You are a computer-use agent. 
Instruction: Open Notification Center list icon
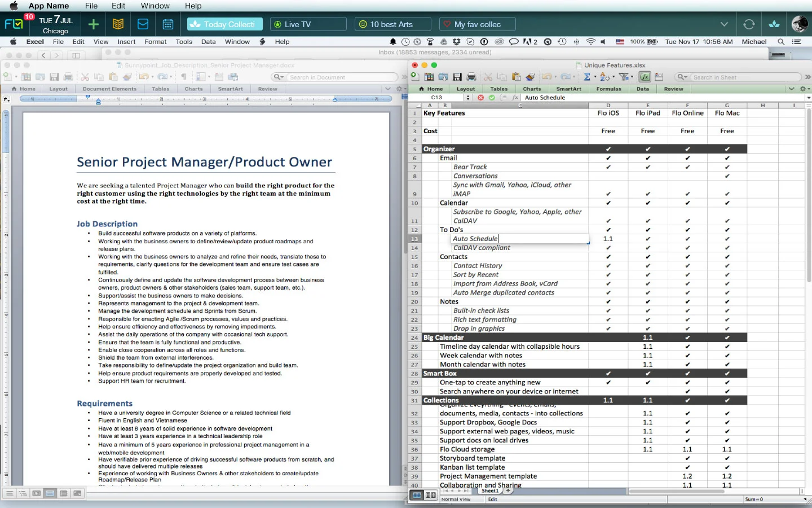[x=796, y=42]
